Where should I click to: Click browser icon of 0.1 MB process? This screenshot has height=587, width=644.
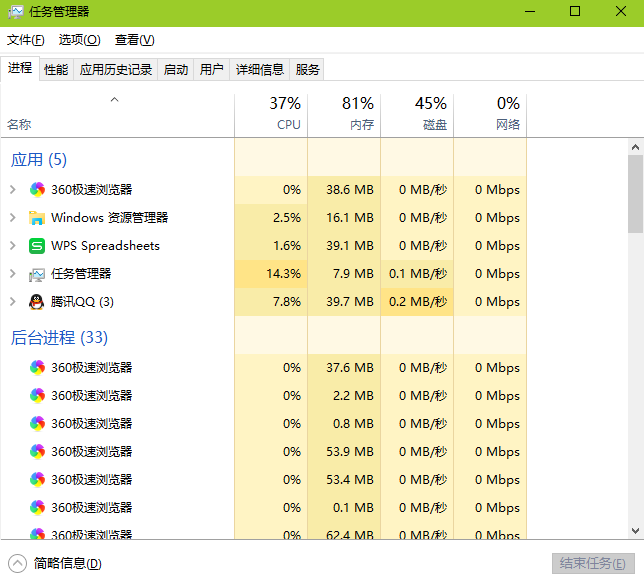point(37,507)
